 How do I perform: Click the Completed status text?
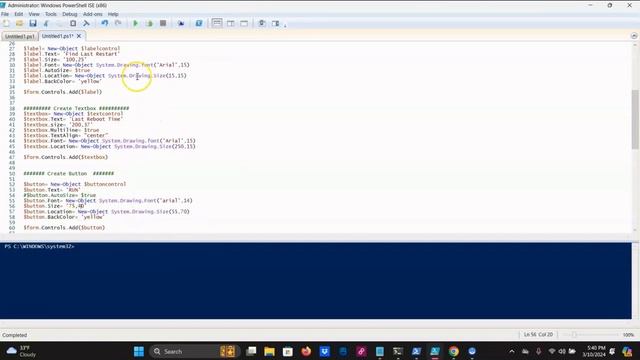14,335
